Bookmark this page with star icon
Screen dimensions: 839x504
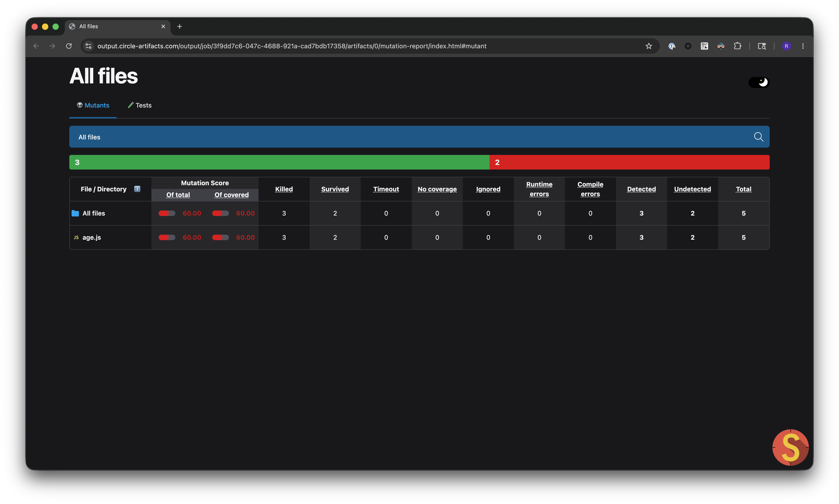click(648, 46)
